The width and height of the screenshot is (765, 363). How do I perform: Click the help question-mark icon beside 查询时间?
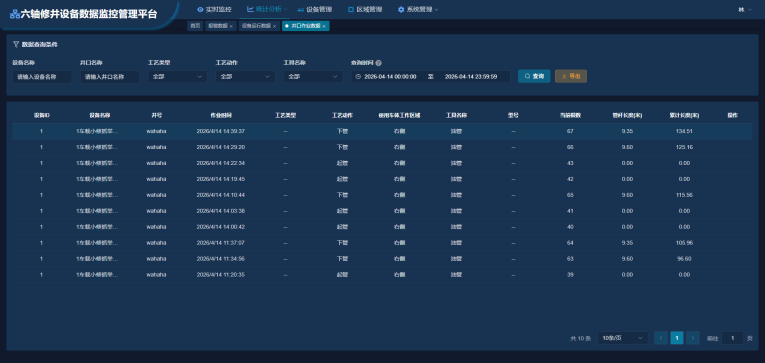[379, 63]
